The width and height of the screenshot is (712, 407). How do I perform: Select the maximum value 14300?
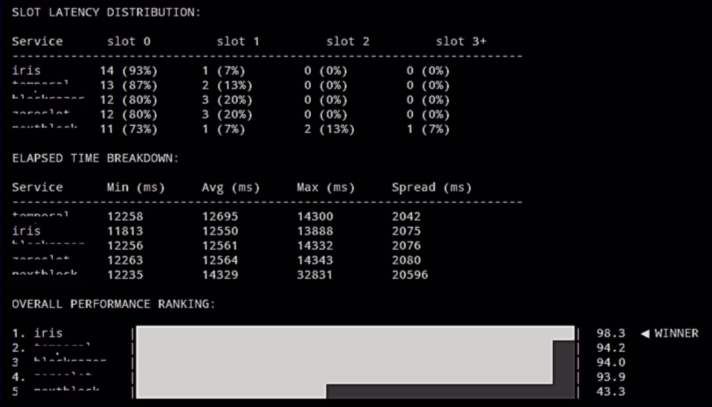[315, 217]
